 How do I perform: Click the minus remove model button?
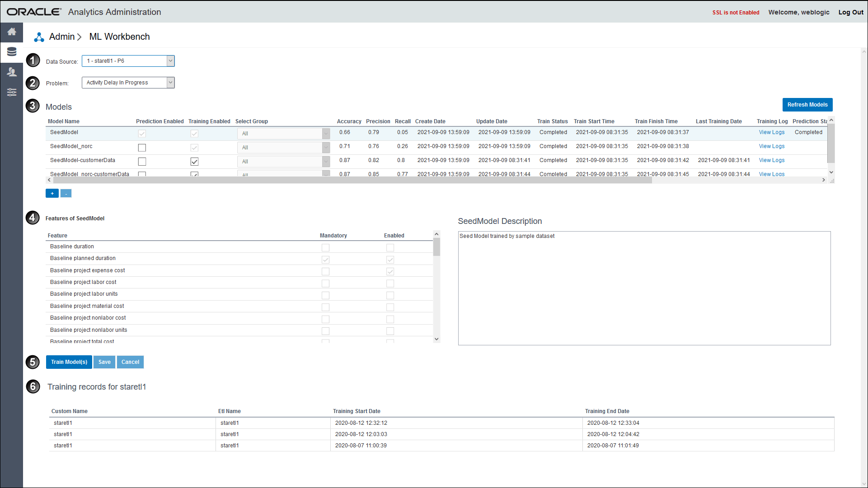(x=66, y=193)
